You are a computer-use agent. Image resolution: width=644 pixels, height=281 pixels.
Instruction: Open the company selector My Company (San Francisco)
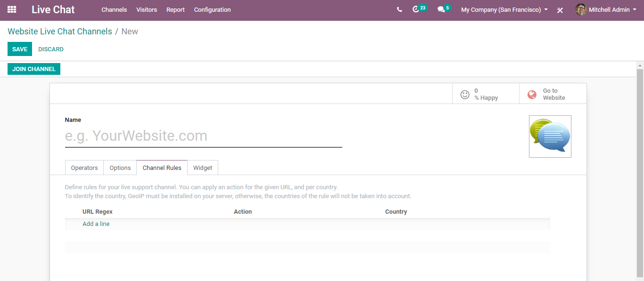504,9
